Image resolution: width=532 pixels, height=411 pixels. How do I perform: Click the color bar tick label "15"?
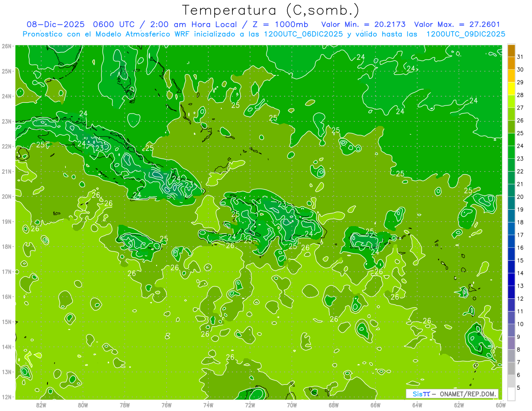520,261
